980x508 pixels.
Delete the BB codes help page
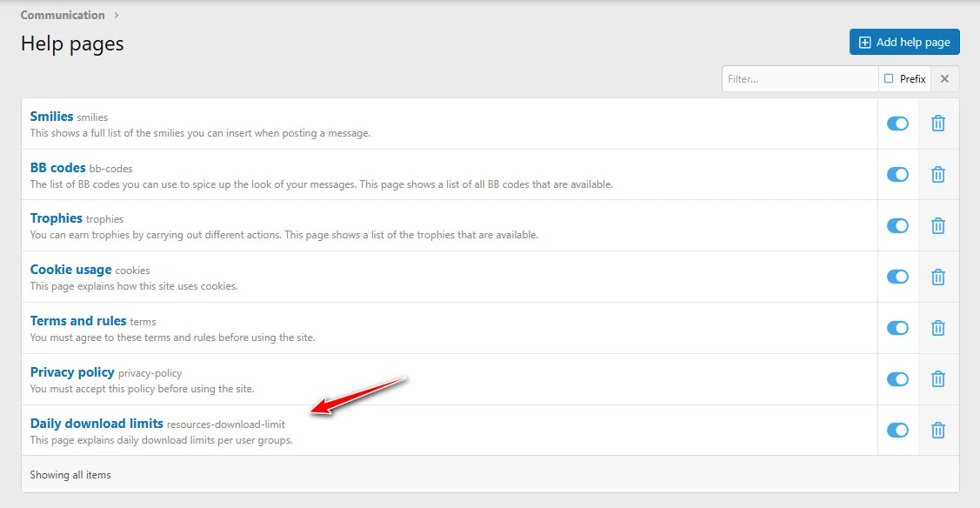(938, 175)
